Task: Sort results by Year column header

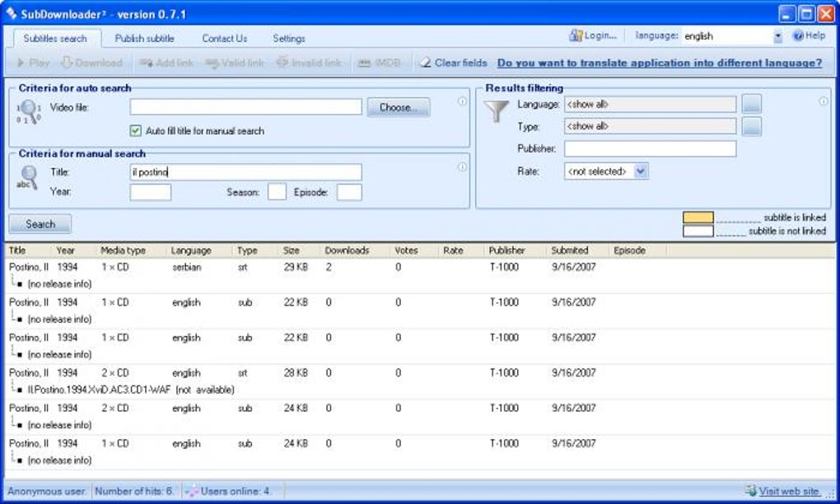Action: (x=75, y=250)
